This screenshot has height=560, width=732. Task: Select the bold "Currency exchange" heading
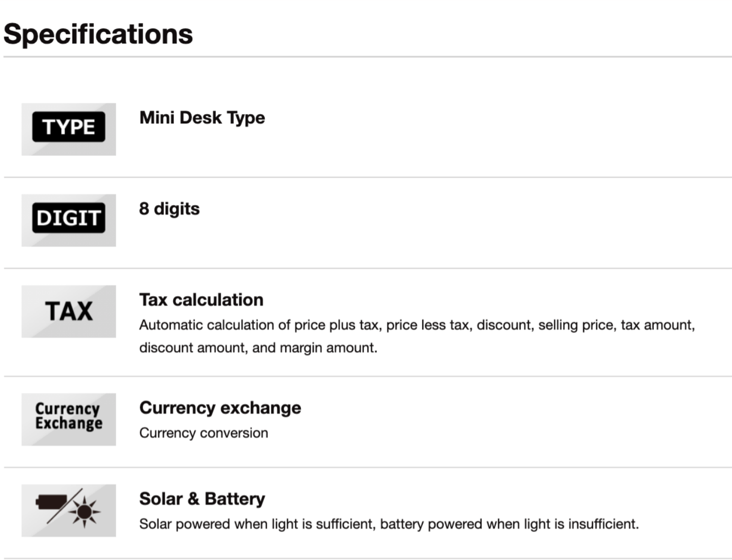220,408
